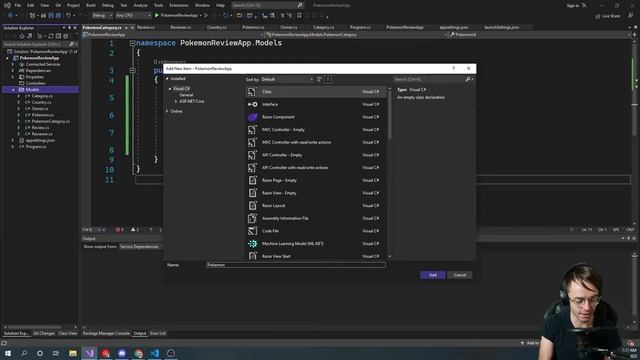
Task: Open Visual Studio from the taskbar
Action: click(x=89, y=353)
